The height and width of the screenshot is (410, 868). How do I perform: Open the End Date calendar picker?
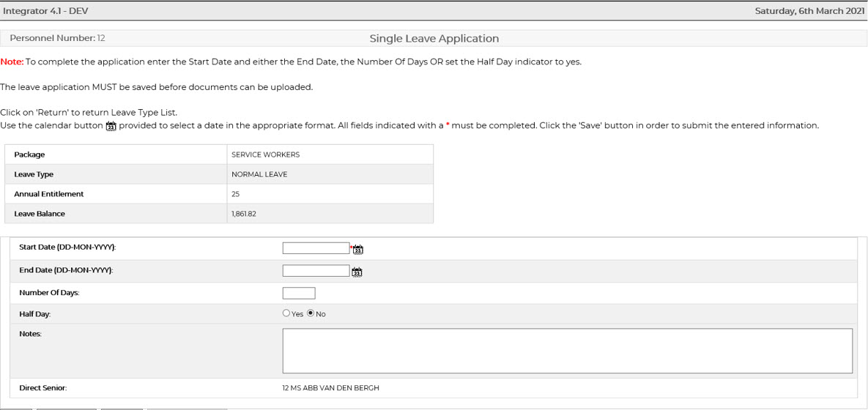pyautogui.click(x=357, y=272)
